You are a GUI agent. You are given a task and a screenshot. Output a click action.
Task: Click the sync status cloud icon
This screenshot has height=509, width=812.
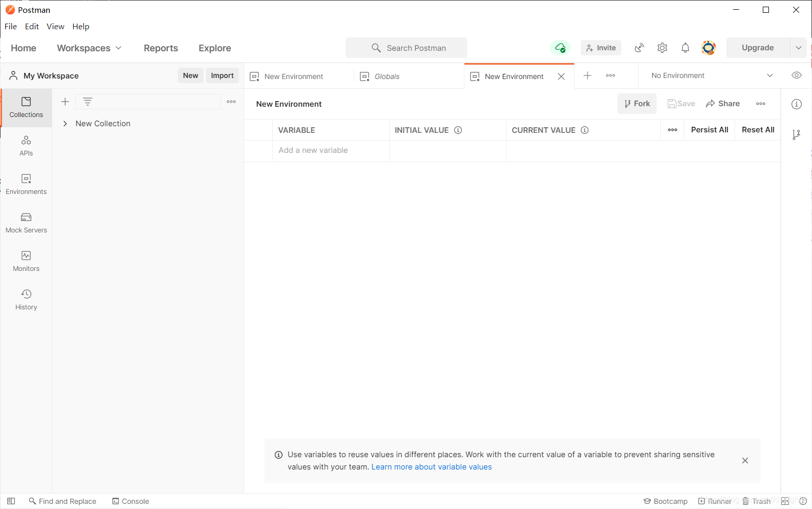(560, 48)
